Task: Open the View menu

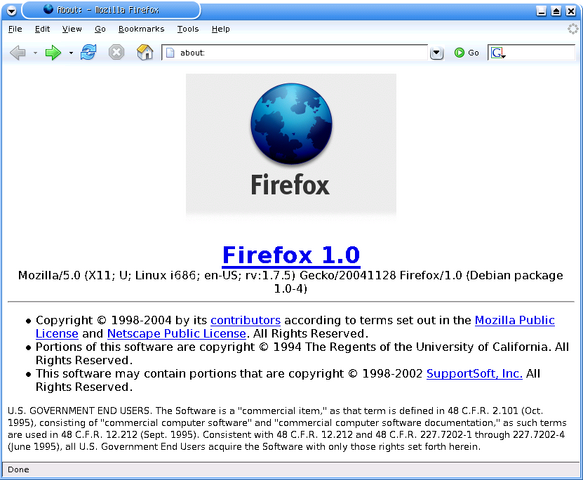Action: coord(72,29)
